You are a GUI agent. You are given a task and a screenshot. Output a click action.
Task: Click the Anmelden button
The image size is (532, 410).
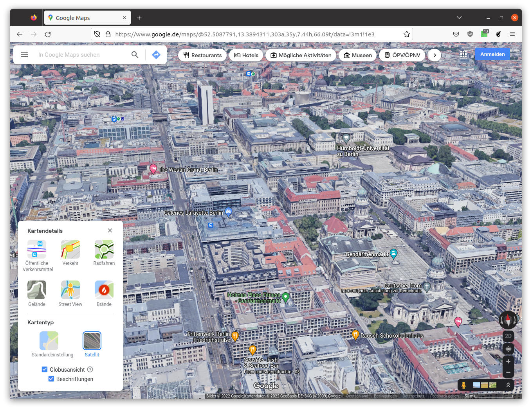(492, 54)
